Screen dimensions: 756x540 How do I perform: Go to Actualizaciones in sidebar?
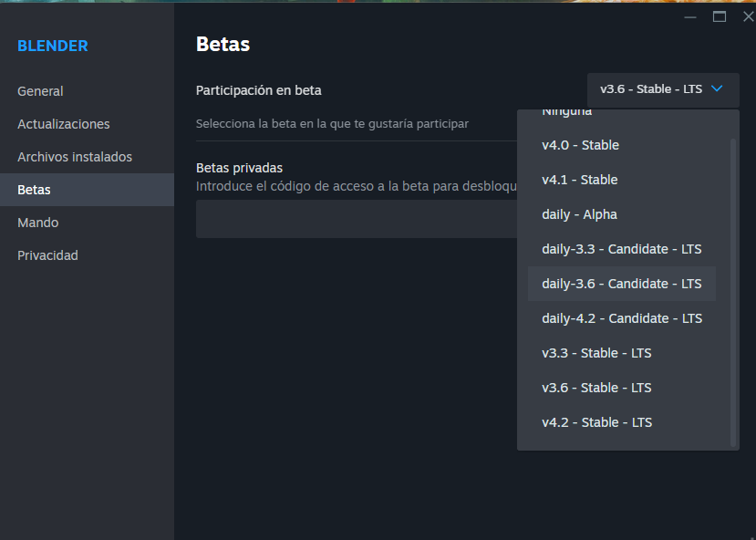click(63, 124)
